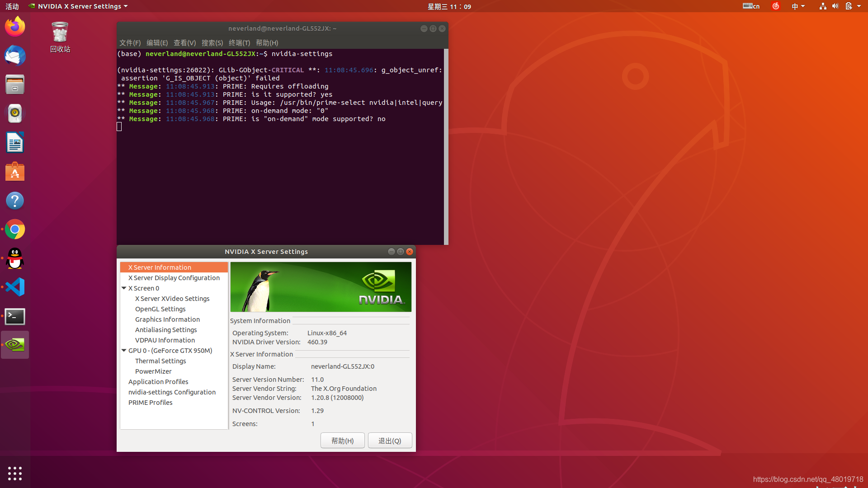Click the Chrome browser icon in dock
Image resolution: width=868 pixels, height=488 pixels.
tap(15, 230)
